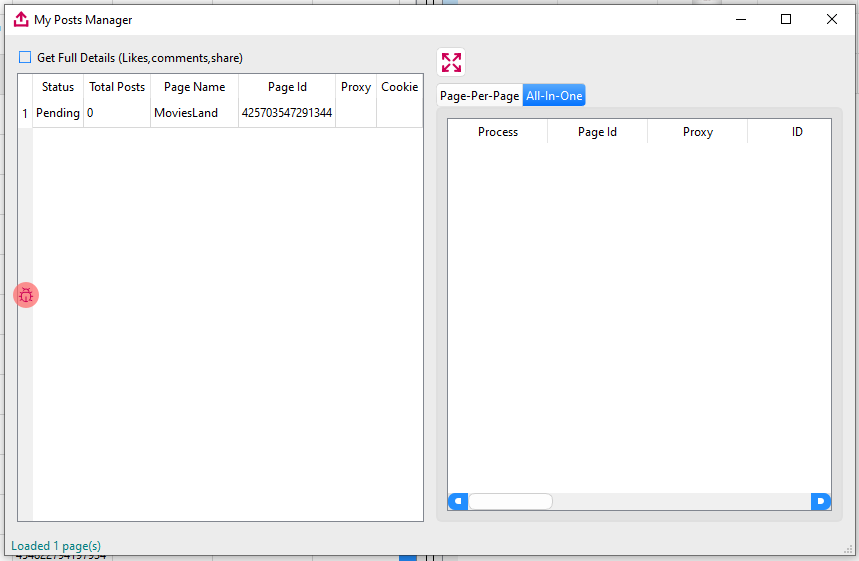Click the horizontal scrollbar thumb
Screen dimensions: 859x561
click(x=510, y=501)
